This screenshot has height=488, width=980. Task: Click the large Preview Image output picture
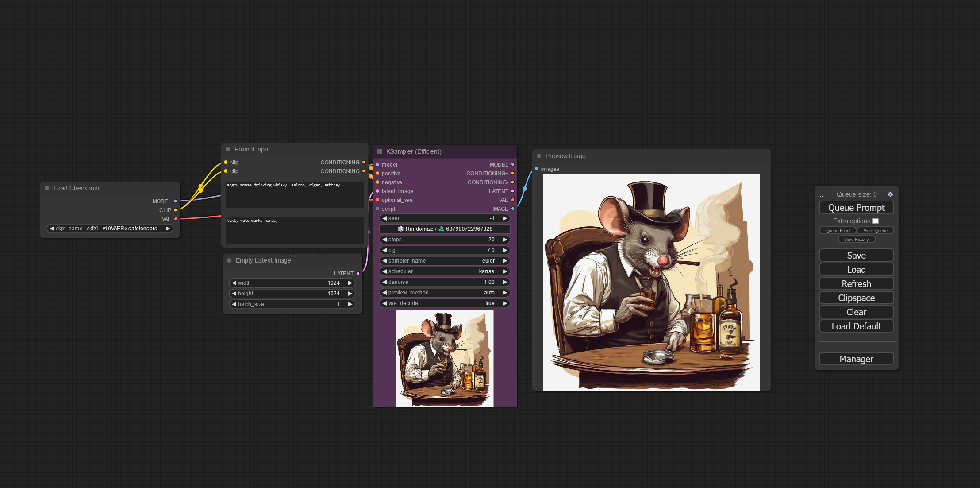pos(651,283)
